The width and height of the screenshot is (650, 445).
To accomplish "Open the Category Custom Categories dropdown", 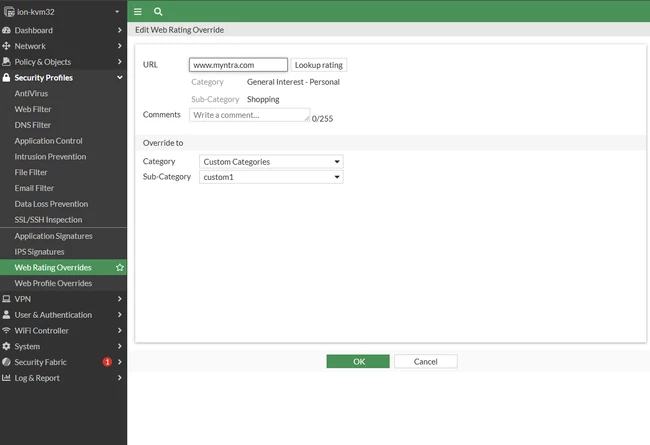I will point(271,162).
